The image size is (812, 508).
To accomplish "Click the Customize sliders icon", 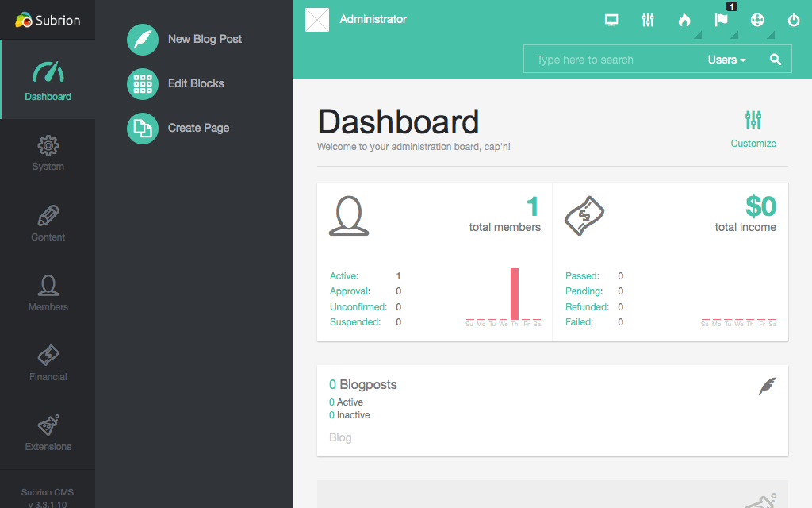I will pyautogui.click(x=753, y=120).
